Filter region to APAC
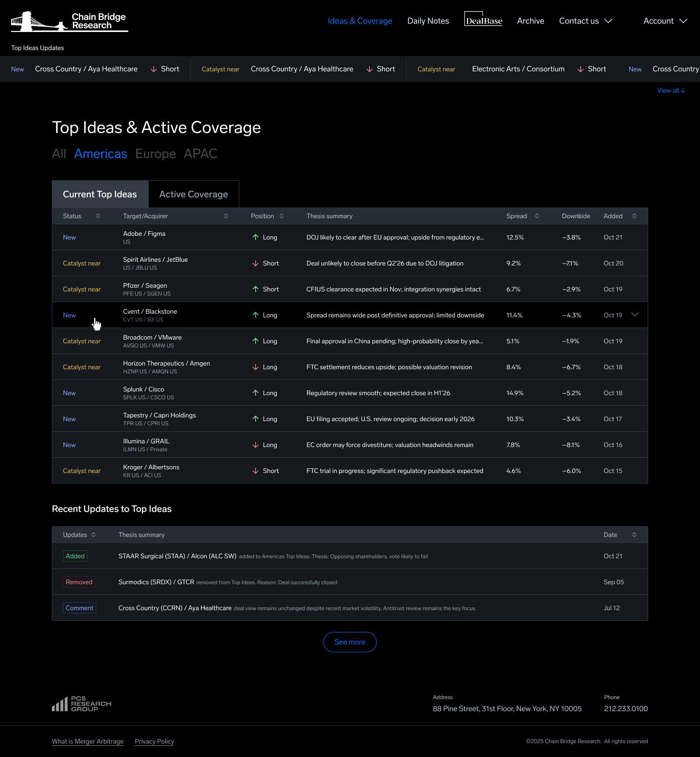The width and height of the screenshot is (700, 757). click(200, 154)
